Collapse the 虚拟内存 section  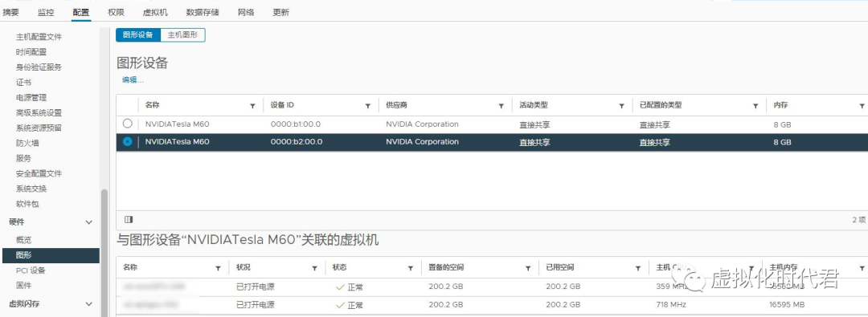(88, 304)
